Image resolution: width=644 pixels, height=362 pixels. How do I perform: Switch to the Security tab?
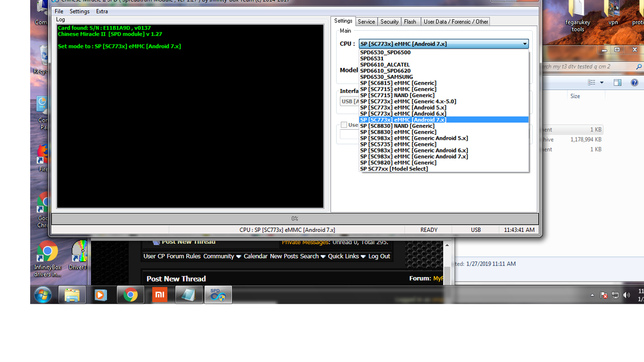click(x=389, y=22)
